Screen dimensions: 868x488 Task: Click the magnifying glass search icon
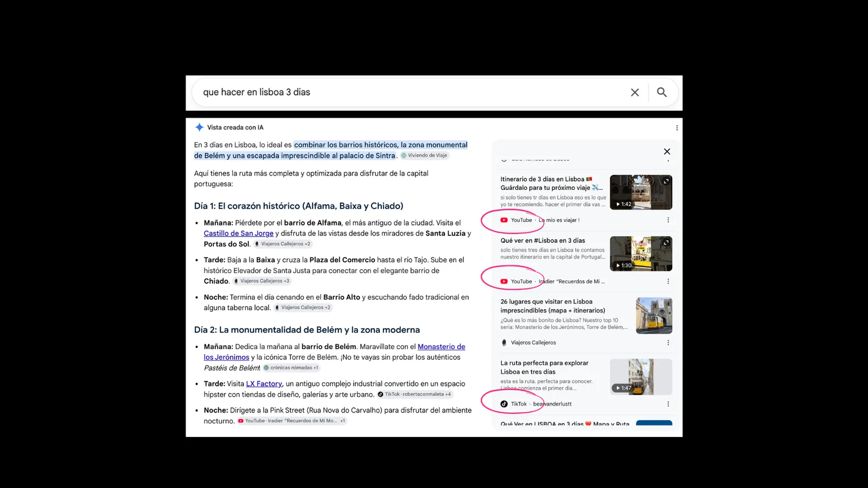coord(662,92)
